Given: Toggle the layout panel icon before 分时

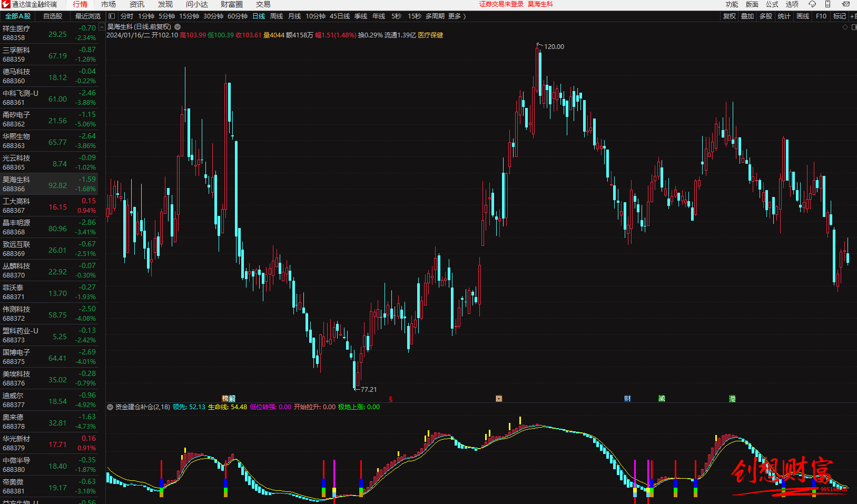Looking at the screenshot, I should 112,16.
